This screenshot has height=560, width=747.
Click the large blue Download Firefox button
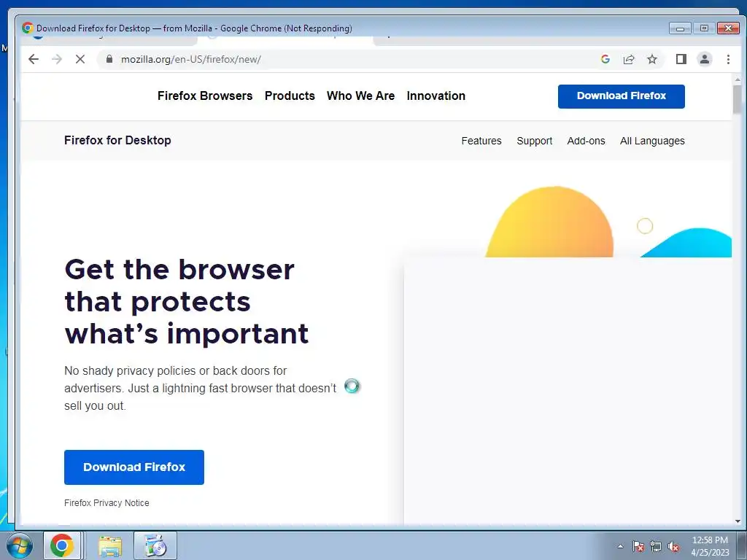coord(134,467)
